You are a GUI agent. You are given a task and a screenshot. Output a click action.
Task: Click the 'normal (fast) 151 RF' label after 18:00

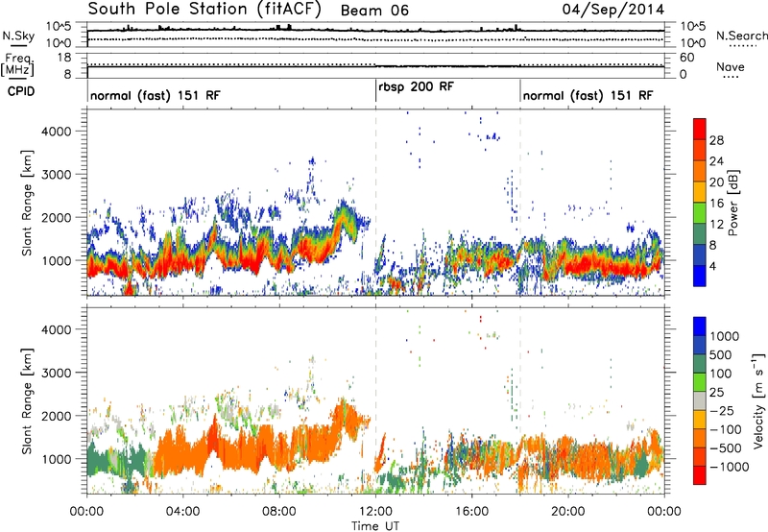(588, 95)
